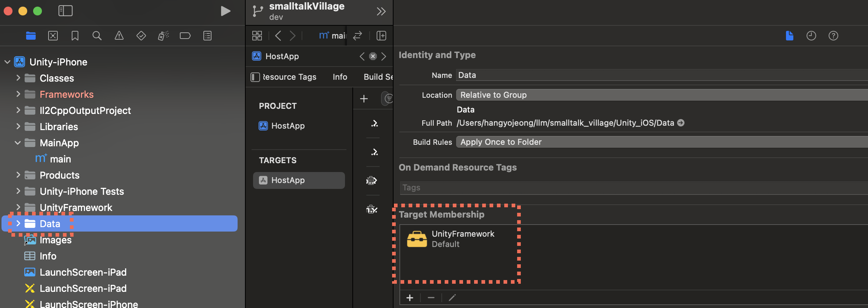This screenshot has height=308, width=868.
Task: Select LaunchScreen-iPhone storyboard file
Action: coord(81,304)
